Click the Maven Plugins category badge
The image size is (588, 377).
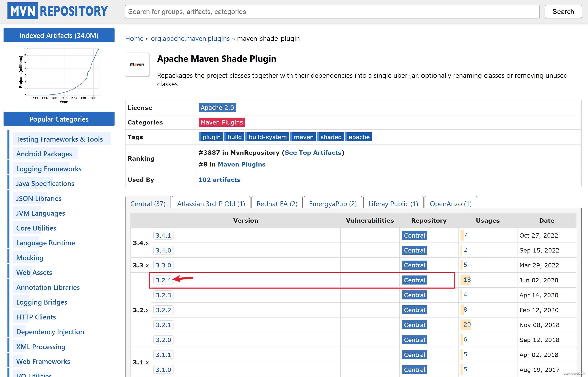[221, 122]
